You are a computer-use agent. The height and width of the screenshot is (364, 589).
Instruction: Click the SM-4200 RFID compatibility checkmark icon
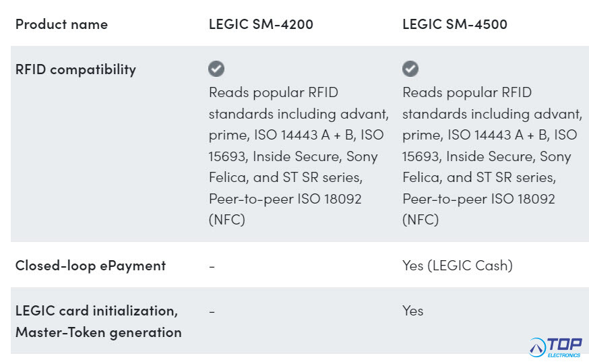(x=216, y=69)
